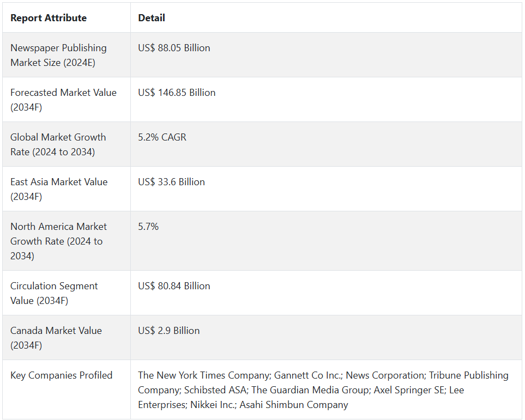
Task: Click the 'US$ 2.9 Billion' value
Action: (x=168, y=331)
